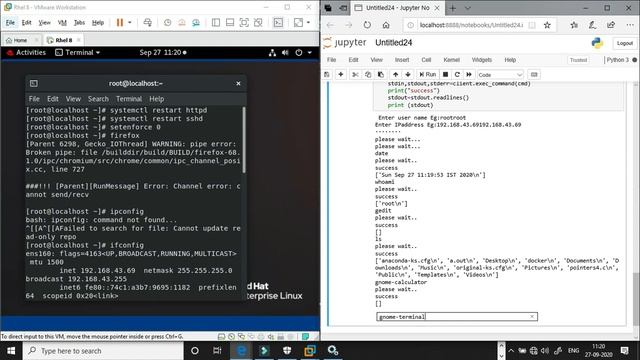Viewport: 640px width, 360px height.
Task: Take a snapshot using VMware clock icon
Action: point(167,22)
